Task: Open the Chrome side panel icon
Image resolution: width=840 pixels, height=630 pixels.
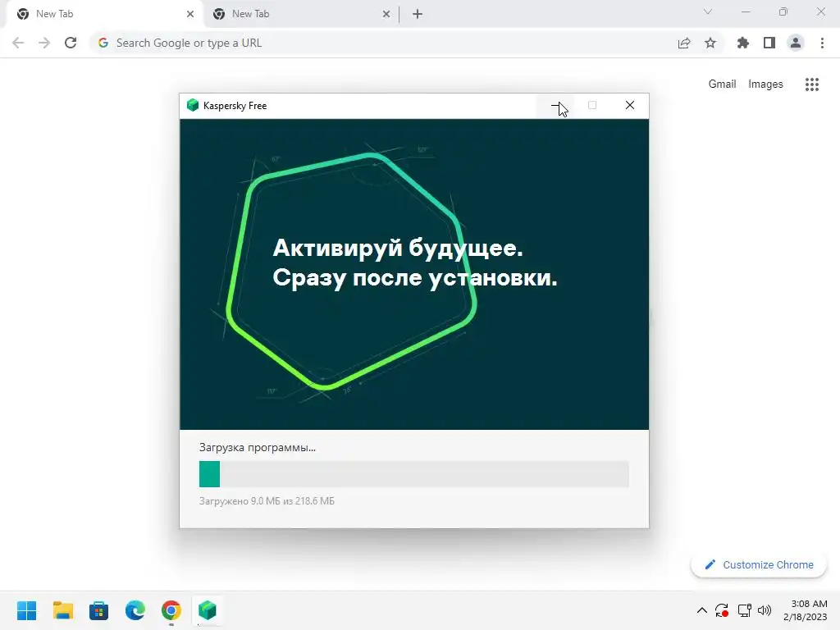Action: [x=769, y=43]
